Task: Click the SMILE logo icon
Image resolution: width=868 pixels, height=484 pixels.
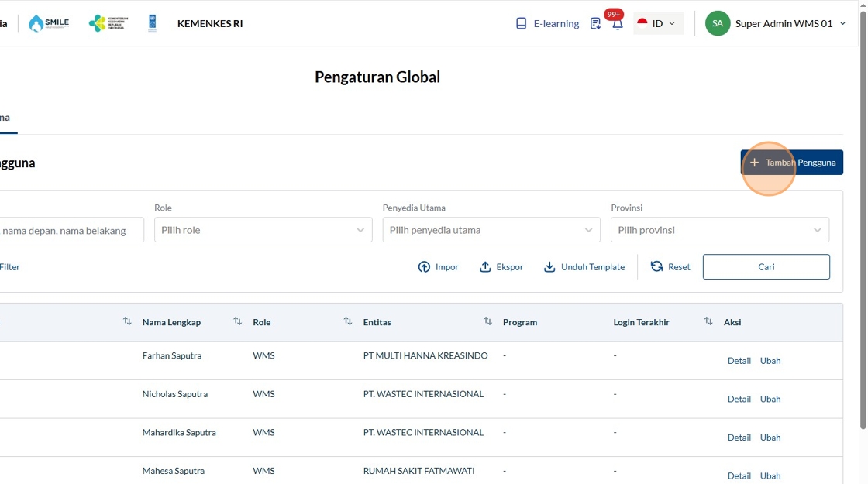Action: click(x=49, y=23)
